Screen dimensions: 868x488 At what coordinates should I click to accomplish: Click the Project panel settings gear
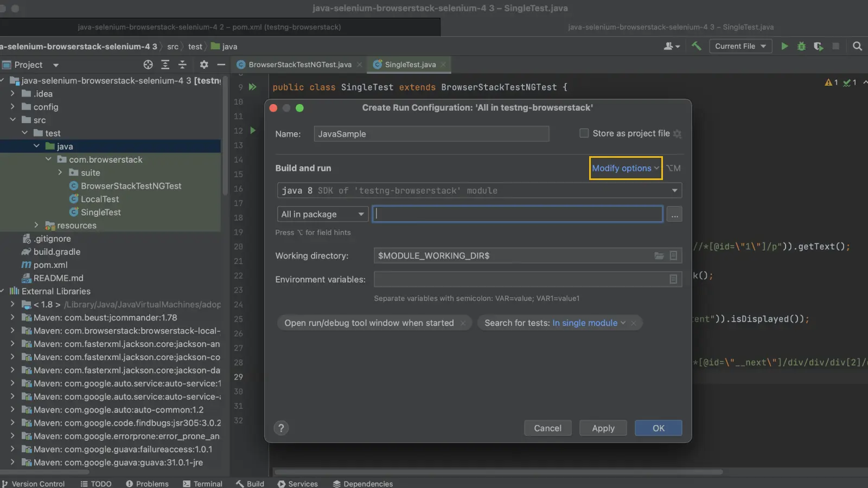pyautogui.click(x=204, y=65)
